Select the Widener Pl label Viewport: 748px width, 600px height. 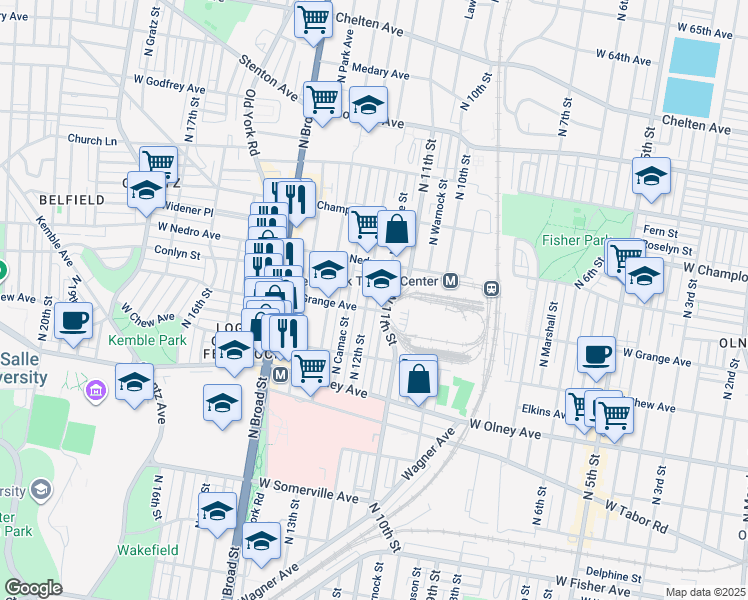coord(188,209)
